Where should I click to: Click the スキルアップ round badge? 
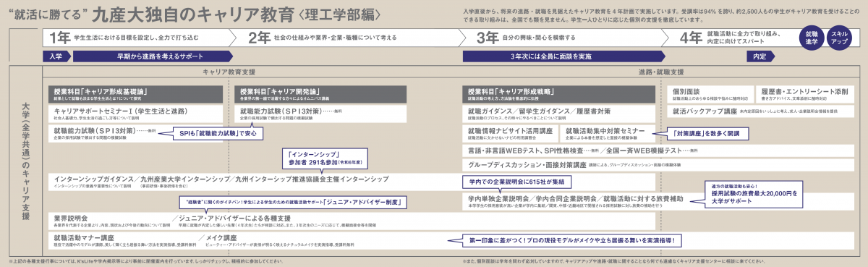[x=839, y=38]
